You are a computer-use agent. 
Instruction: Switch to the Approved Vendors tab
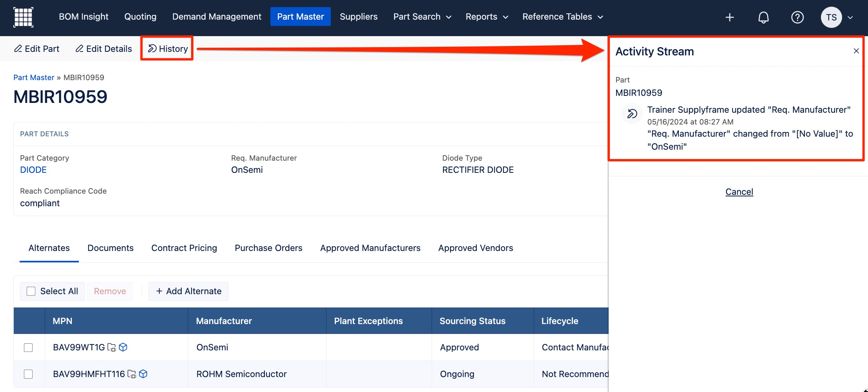click(476, 248)
